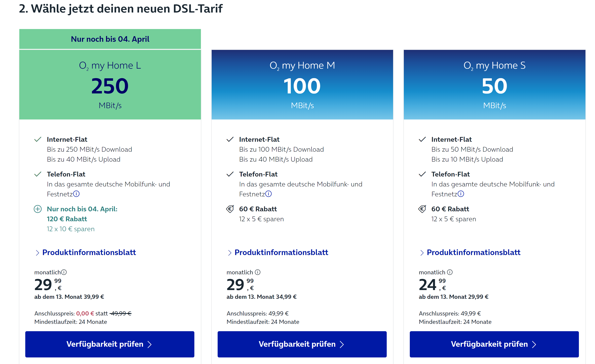Open the Festnetz info tooltip in my Home L
This screenshot has width=595, height=364.
tap(77, 194)
